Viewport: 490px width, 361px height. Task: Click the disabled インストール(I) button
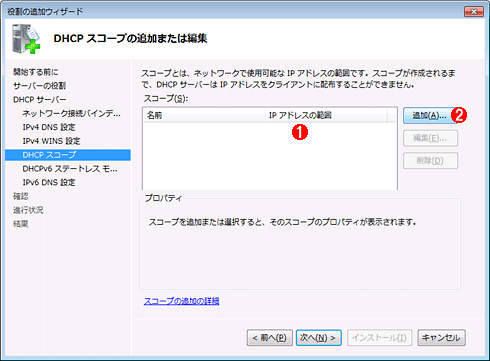[x=379, y=338]
